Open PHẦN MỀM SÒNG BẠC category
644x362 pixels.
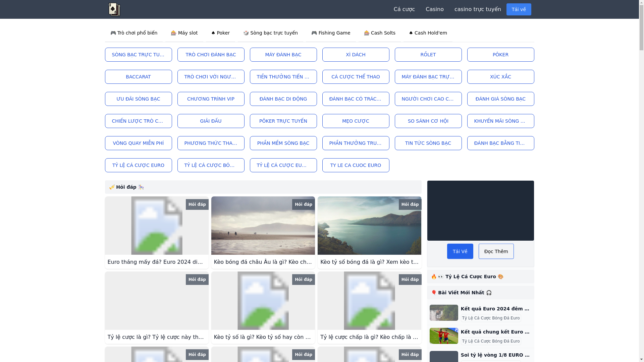tap(283, 143)
